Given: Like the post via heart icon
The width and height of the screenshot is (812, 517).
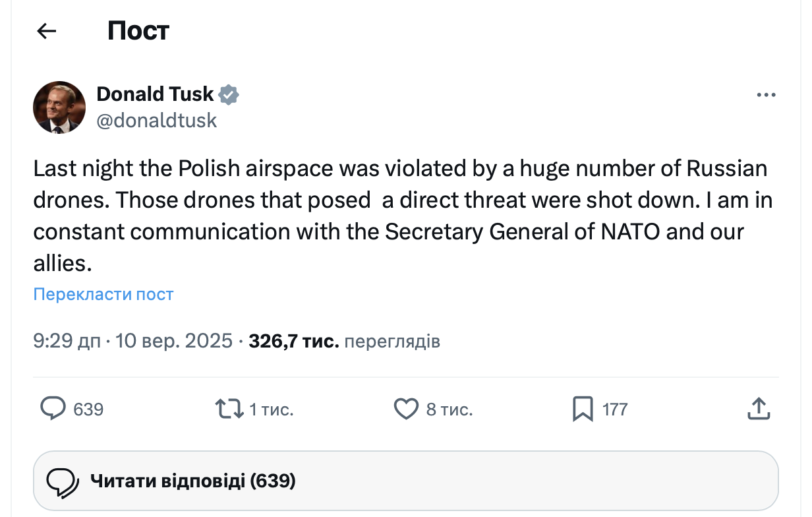Looking at the screenshot, I should point(407,409).
